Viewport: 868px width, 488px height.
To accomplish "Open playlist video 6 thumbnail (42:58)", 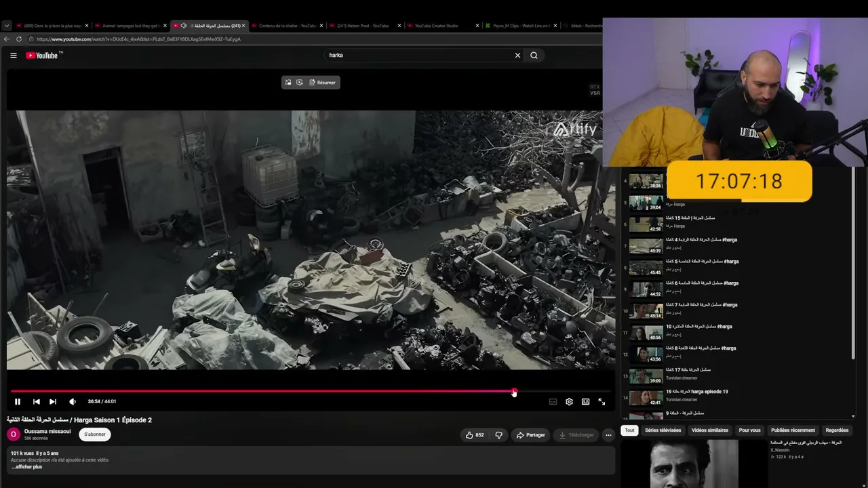I will tap(646, 224).
